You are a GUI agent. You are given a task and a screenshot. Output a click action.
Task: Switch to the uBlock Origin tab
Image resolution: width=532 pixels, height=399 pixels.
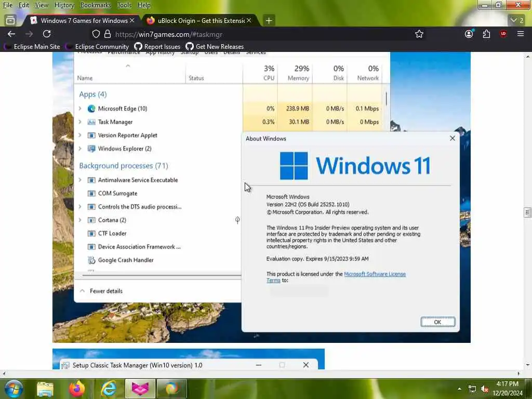point(201,21)
